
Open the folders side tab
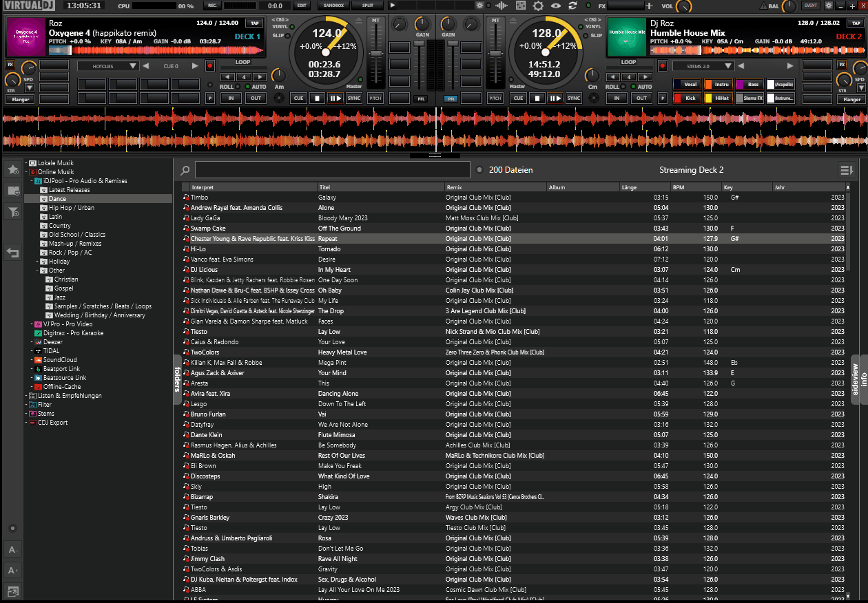tap(177, 379)
